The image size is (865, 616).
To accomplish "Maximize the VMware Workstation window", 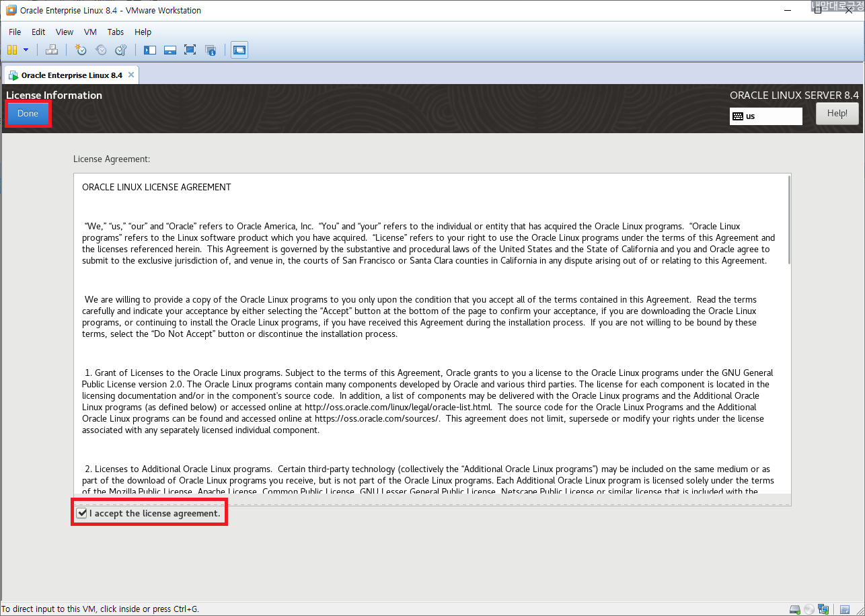I will 817,10.
